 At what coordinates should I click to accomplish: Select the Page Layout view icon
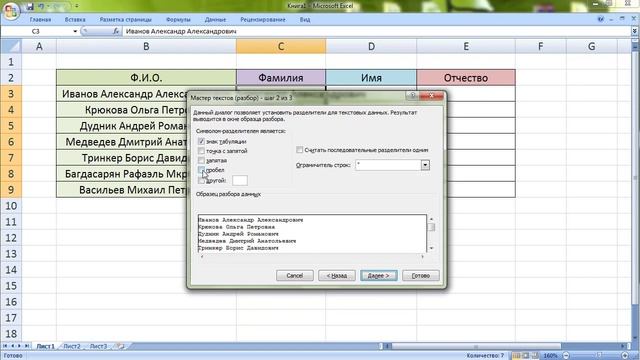pyautogui.click(x=526, y=356)
